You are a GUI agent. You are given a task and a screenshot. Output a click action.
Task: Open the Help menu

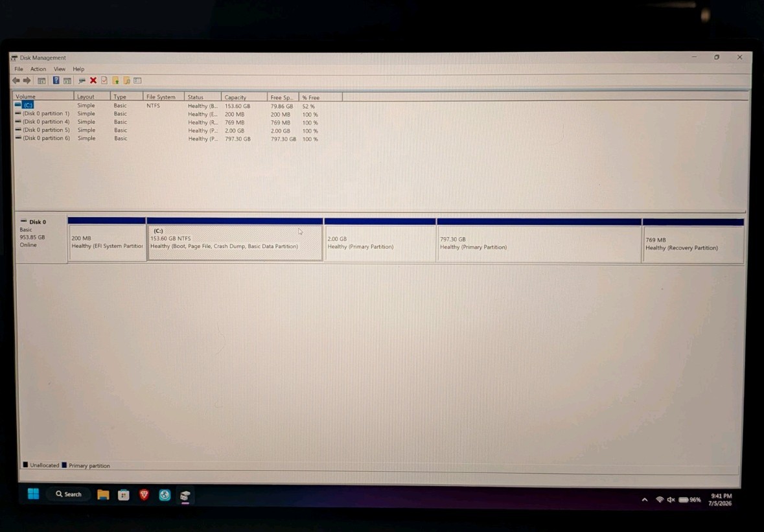(x=78, y=69)
